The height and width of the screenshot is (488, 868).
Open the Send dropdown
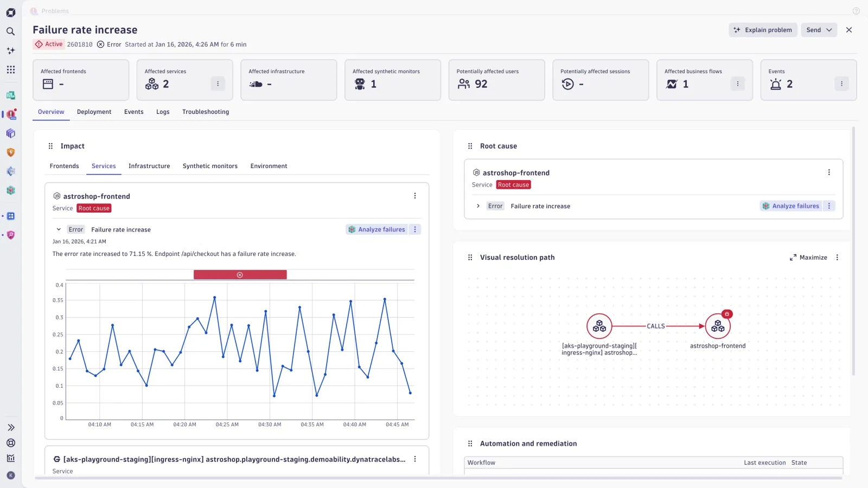[x=819, y=30]
